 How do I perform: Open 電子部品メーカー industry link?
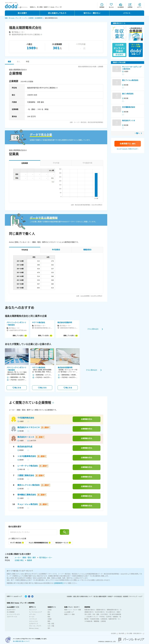tap(46, 558)
